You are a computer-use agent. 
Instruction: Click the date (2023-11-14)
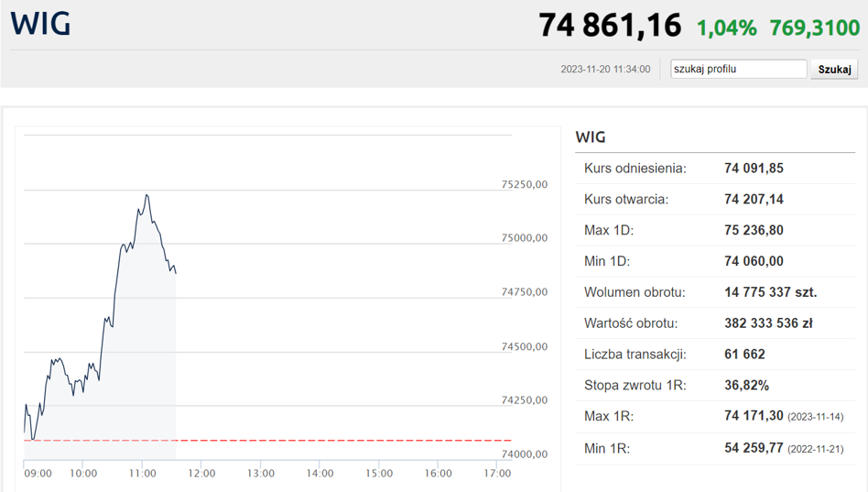(816, 417)
